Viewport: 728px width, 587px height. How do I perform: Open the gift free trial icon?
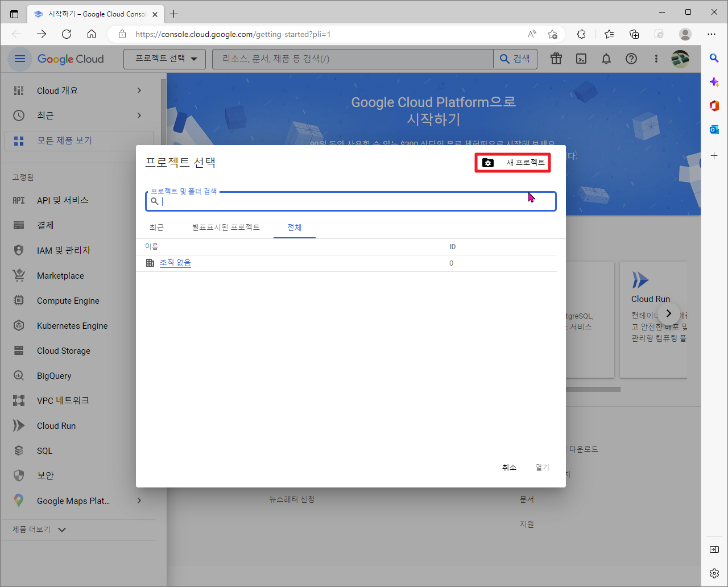point(556,59)
